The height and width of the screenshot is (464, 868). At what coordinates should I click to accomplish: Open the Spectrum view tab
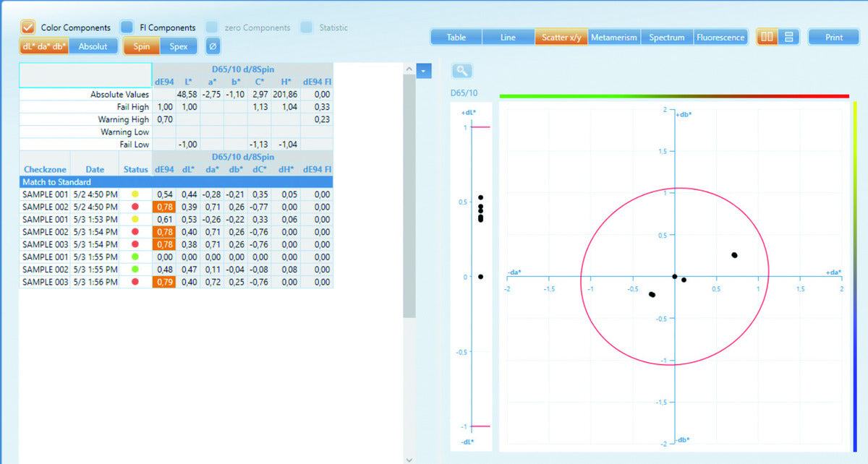[x=666, y=37]
